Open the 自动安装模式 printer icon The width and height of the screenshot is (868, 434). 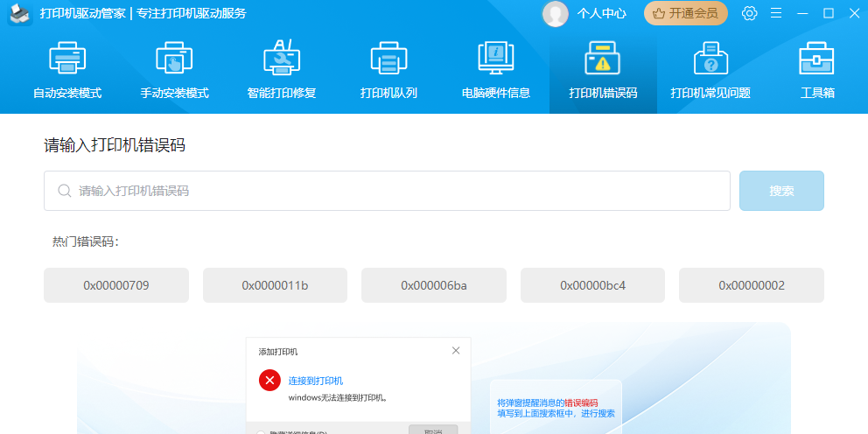[67, 59]
